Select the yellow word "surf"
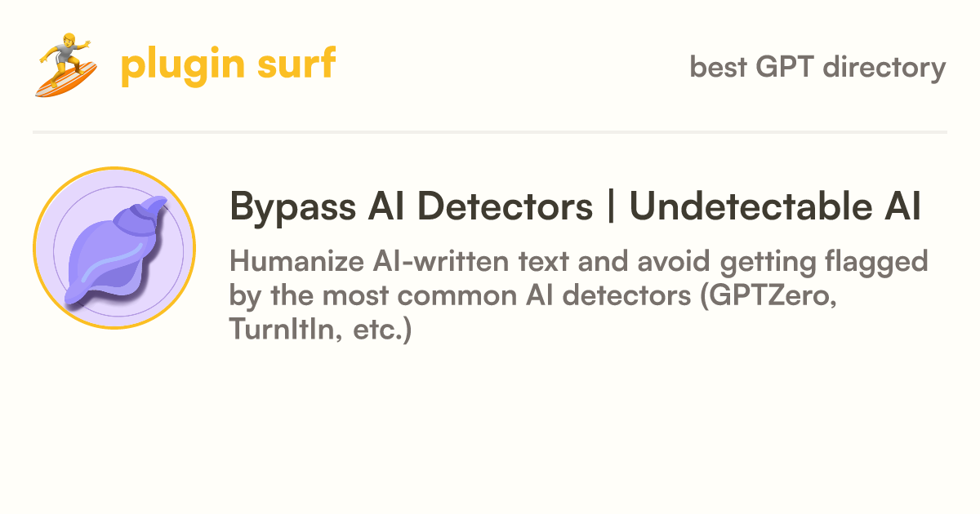The height and width of the screenshot is (514, 980). coord(295,63)
